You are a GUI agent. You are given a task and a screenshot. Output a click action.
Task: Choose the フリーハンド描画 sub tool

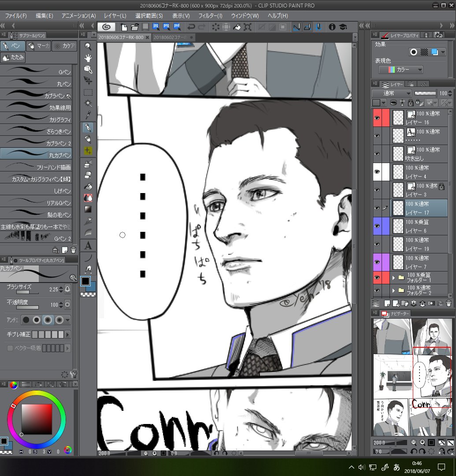36,166
